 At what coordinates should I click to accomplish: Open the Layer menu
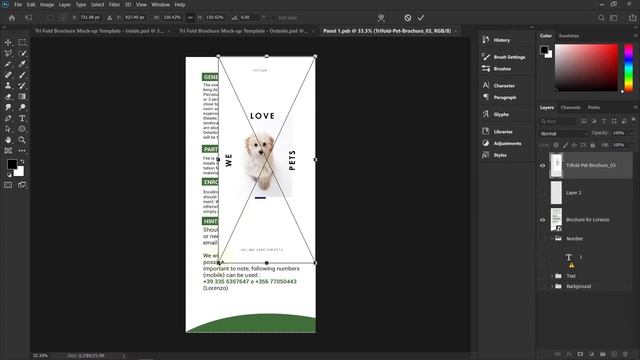point(64,4)
